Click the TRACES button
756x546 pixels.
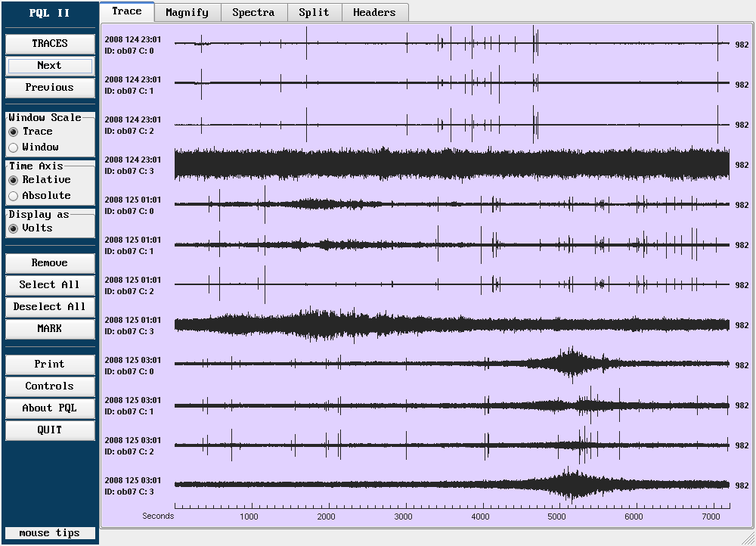50,44
